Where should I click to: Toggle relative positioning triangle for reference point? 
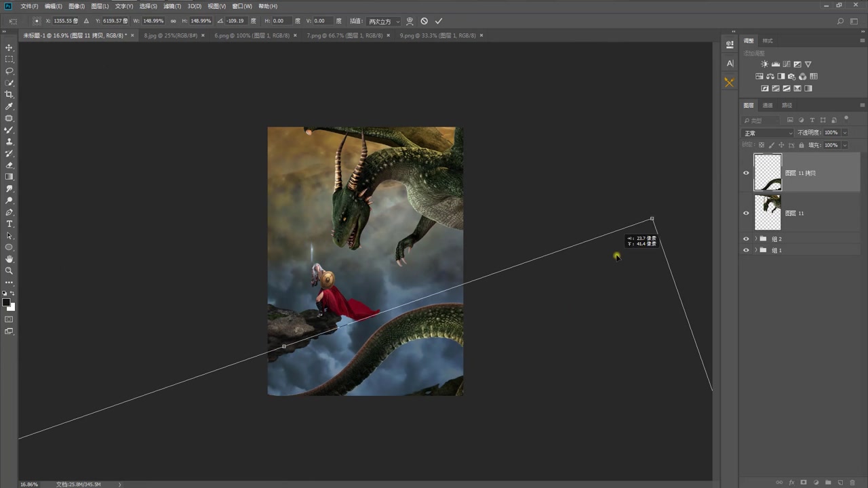86,21
